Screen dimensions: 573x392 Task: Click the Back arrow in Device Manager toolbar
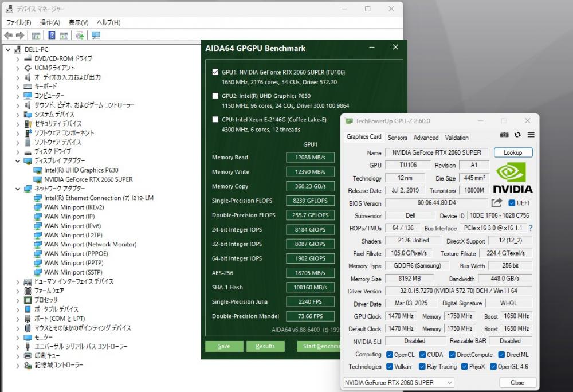point(8,36)
